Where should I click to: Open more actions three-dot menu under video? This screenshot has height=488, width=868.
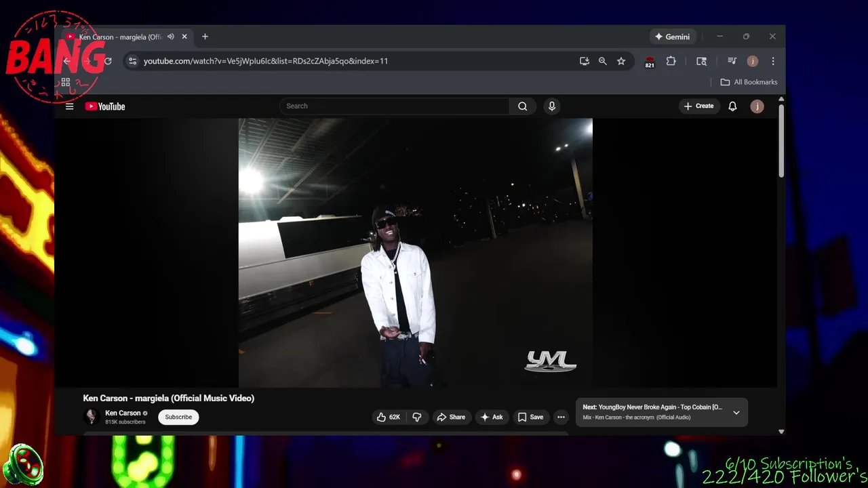(x=561, y=417)
